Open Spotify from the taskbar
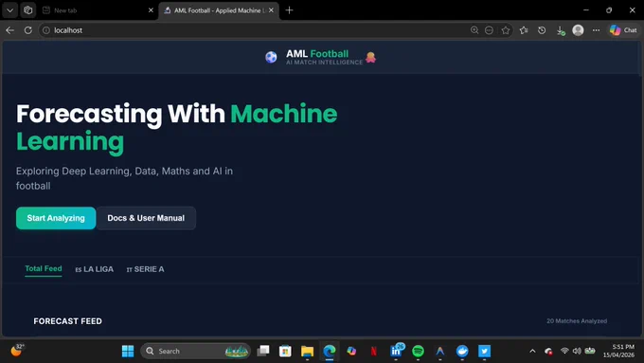 (418, 351)
